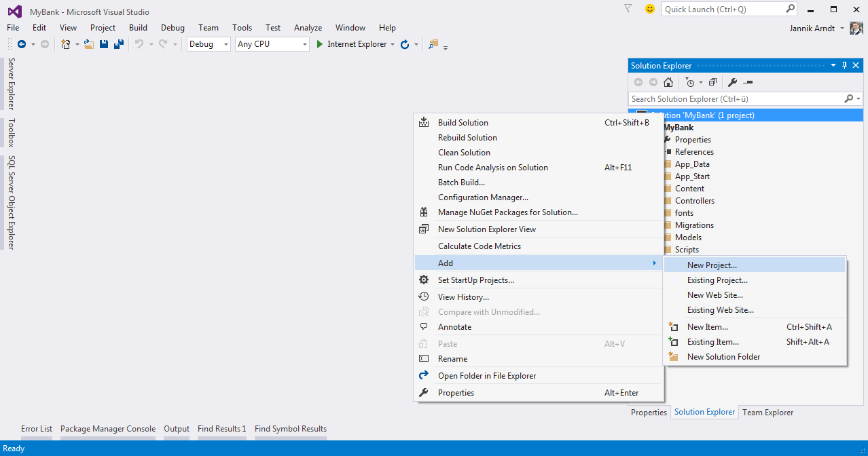The height and width of the screenshot is (456, 868).
Task: Open the Server Explorer side tab
Action: click(11, 83)
